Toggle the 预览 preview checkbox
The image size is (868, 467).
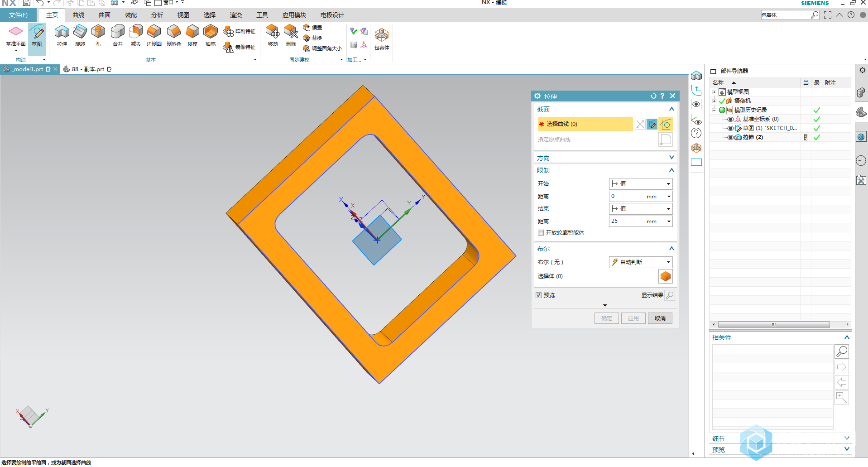pyautogui.click(x=539, y=295)
